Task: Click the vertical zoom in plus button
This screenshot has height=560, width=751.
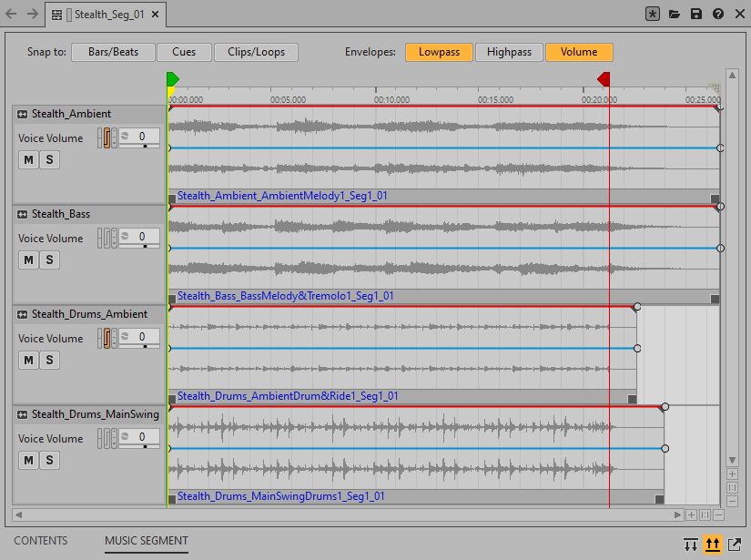Action: pyautogui.click(x=732, y=473)
